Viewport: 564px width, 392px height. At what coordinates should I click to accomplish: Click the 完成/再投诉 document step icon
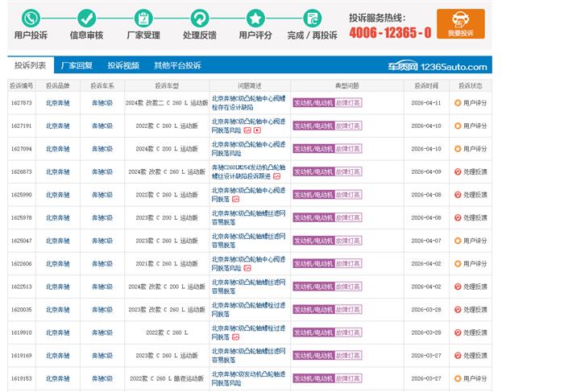pos(312,18)
